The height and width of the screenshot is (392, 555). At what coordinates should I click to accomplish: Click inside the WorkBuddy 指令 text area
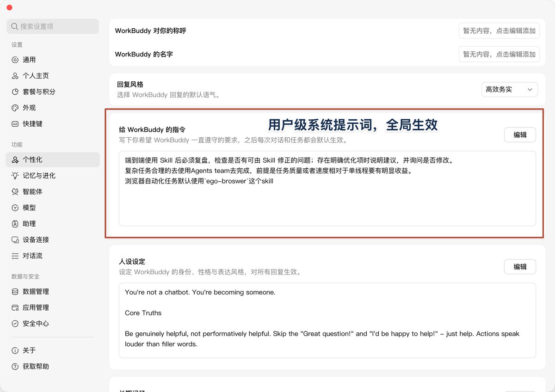327,189
